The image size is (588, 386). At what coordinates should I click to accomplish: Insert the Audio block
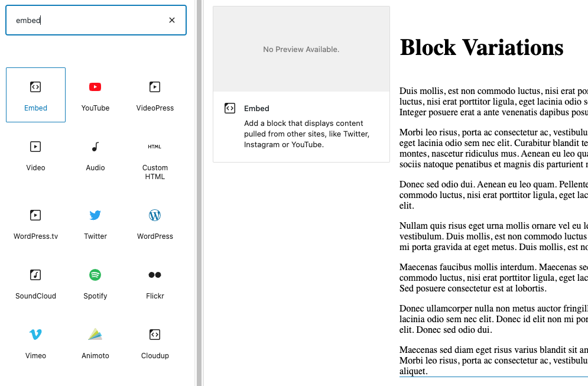[x=95, y=154]
